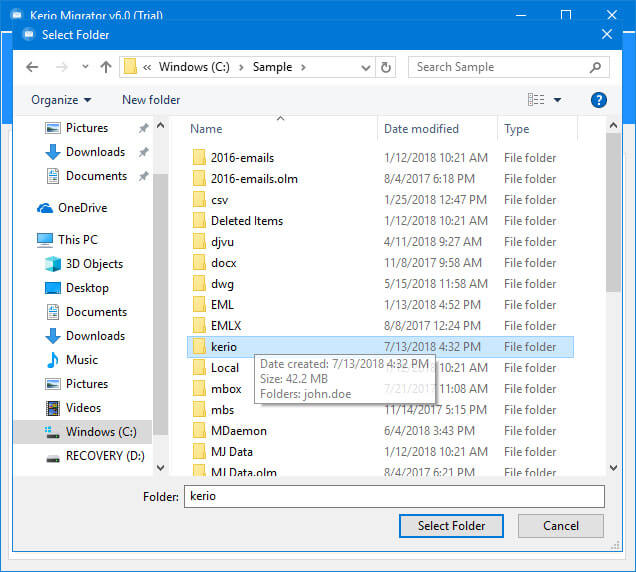This screenshot has width=636, height=572.
Task: Create a New folder
Action: 151,100
